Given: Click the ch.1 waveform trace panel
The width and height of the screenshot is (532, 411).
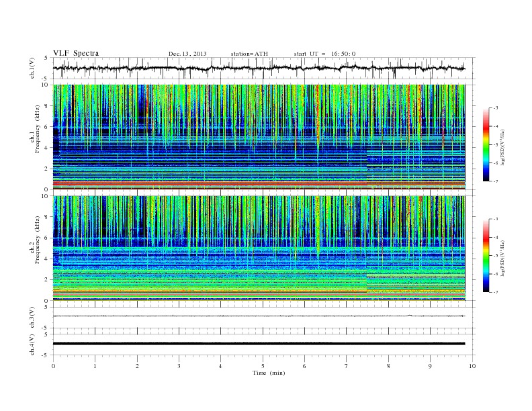Looking at the screenshot, I should coord(264,68).
